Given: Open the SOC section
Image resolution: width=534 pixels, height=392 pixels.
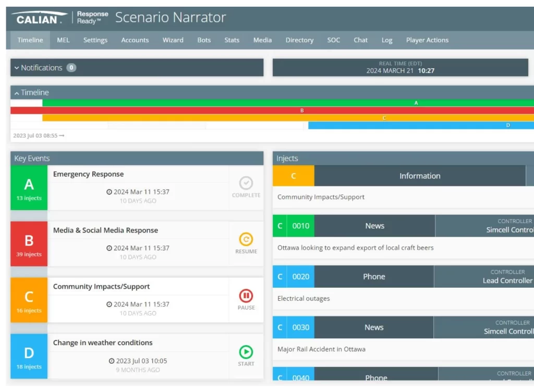Looking at the screenshot, I should pyautogui.click(x=334, y=40).
